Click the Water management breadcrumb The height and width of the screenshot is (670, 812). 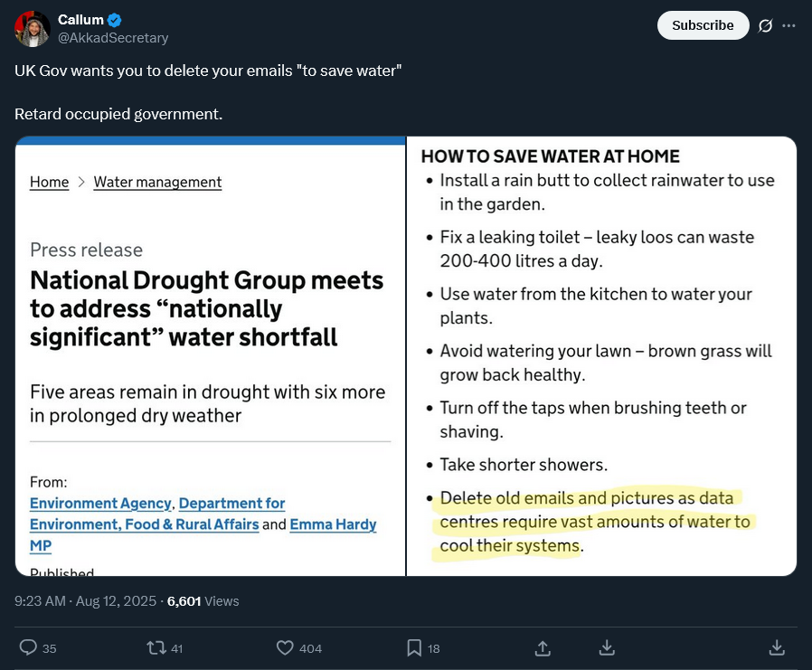pyautogui.click(x=157, y=182)
